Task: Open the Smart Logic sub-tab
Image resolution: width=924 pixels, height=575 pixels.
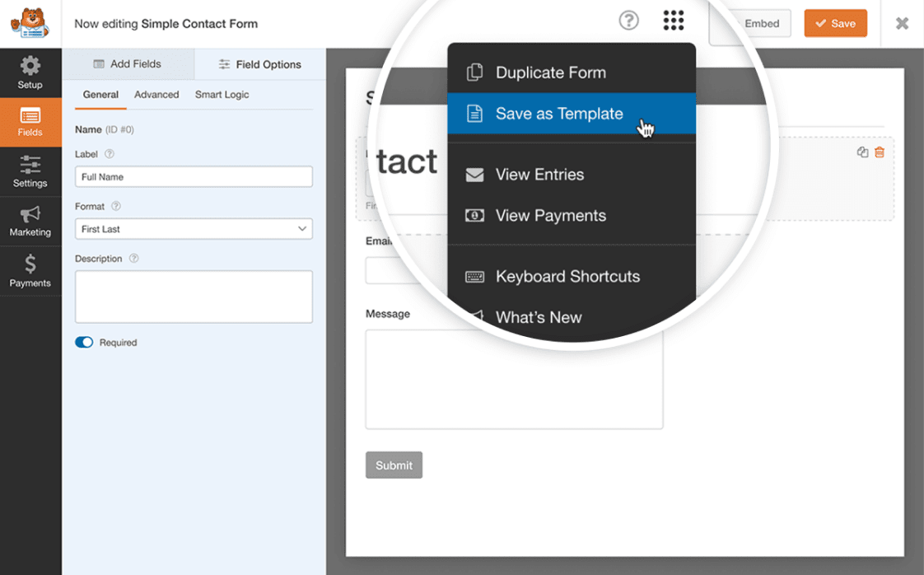Action: coord(222,95)
